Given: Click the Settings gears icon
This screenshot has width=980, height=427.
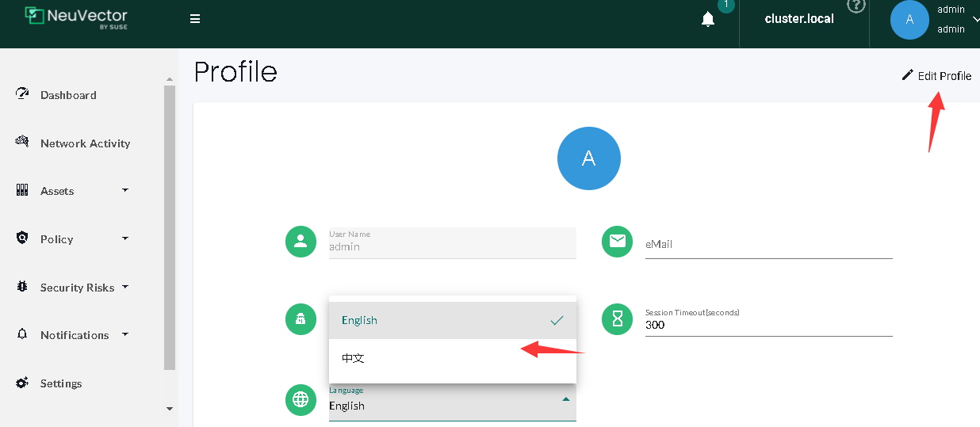Looking at the screenshot, I should 22,383.
